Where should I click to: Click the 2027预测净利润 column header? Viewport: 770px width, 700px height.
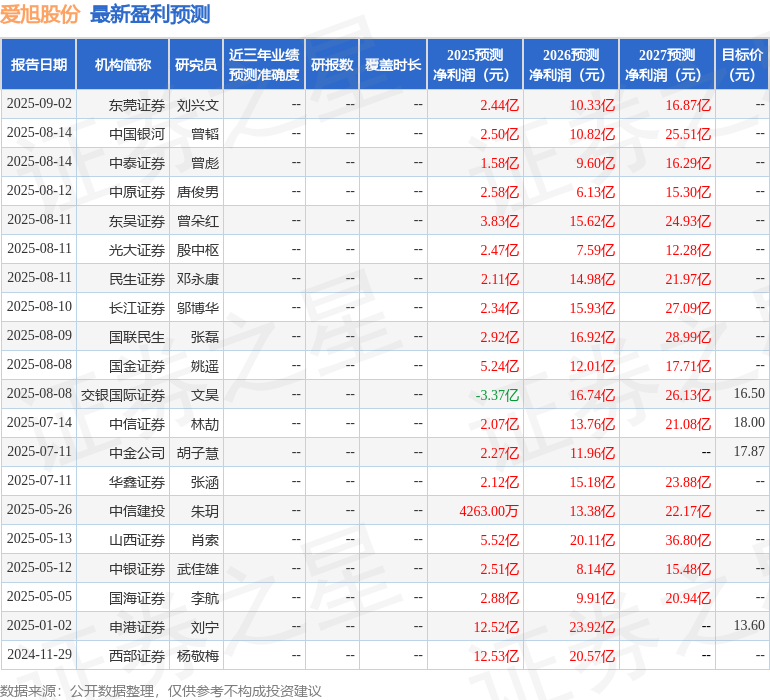pyautogui.click(x=666, y=65)
